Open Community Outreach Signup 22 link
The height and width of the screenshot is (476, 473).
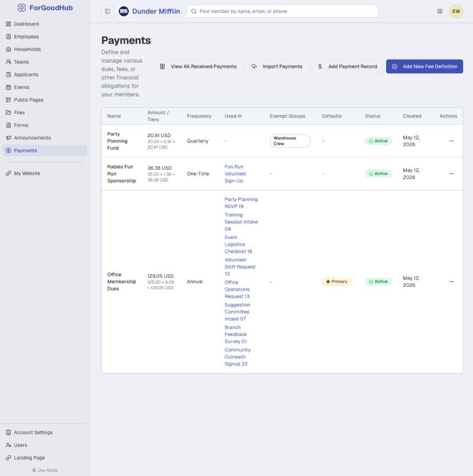(x=238, y=357)
